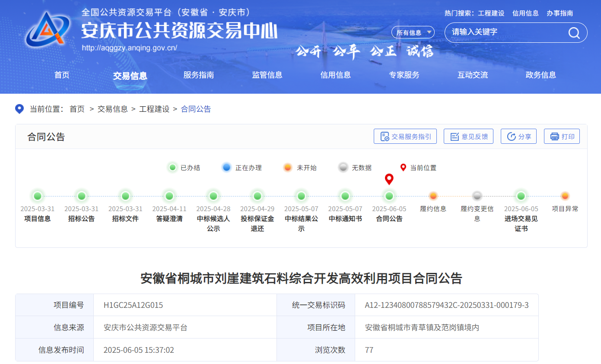This screenshot has width=601, height=364.
Task: Click the 履约信息 orange timeline node
Action: coord(433,196)
